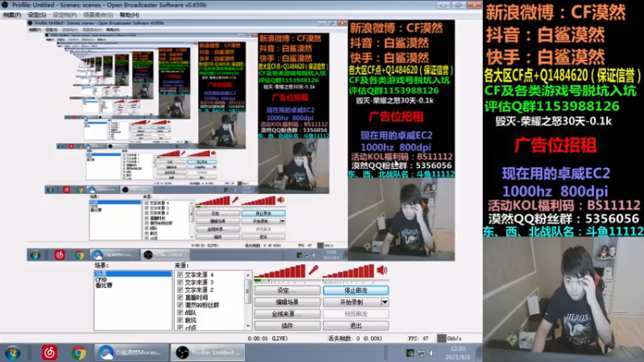The width and height of the screenshot is (644, 362).
Task: Click the 0kb/s bitrate indicator
Action: [450, 339]
